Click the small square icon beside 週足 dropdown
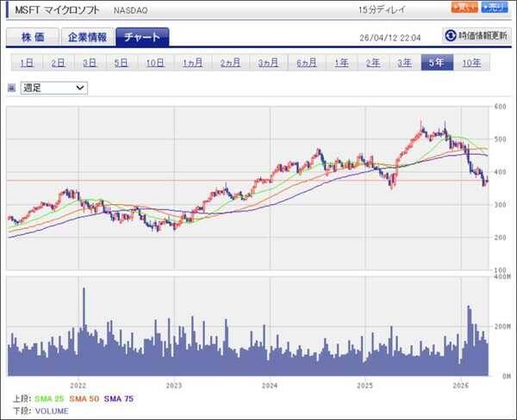Screen dimensions: 517x420 pyautogui.click(x=11, y=87)
